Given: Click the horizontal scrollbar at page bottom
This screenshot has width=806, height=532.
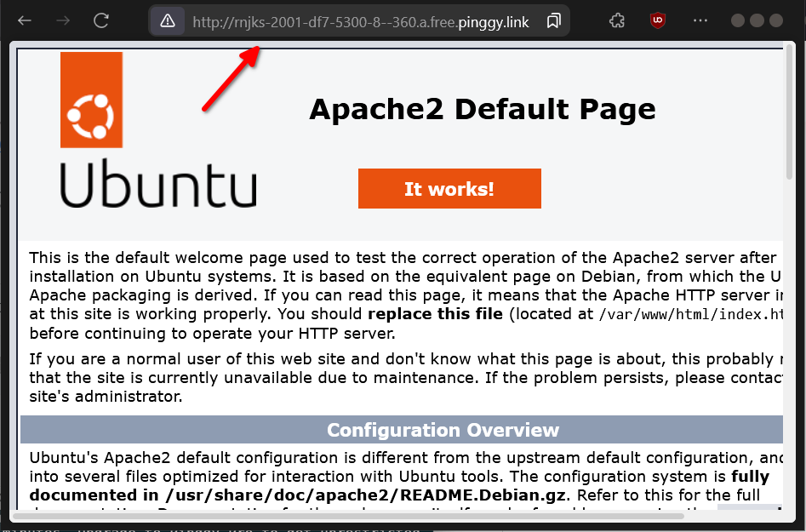Looking at the screenshot, I should pyautogui.click(x=348, y=516).
